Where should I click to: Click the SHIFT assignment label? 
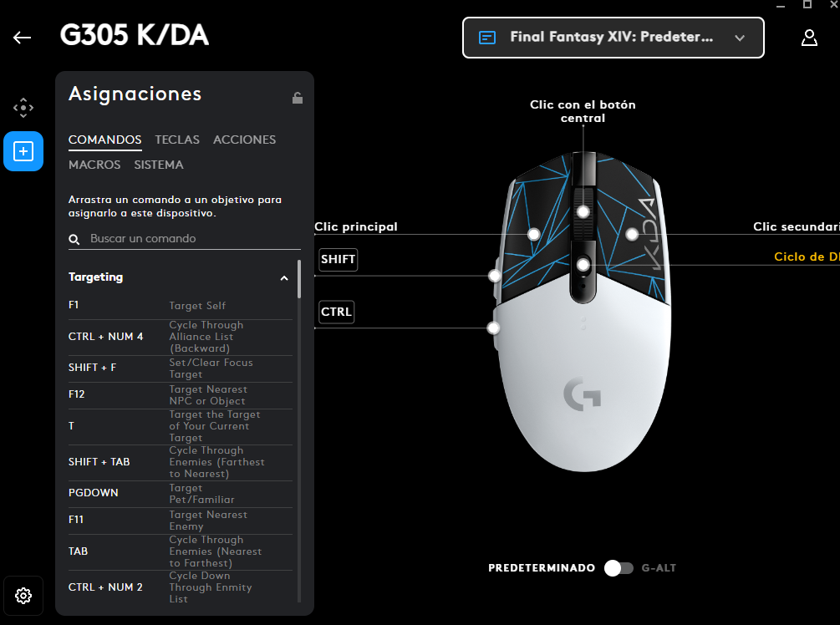(338, 260)
